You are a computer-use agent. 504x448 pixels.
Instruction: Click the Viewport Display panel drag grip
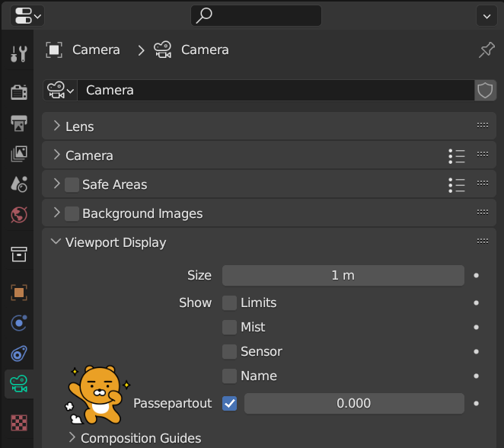point(483,242)
